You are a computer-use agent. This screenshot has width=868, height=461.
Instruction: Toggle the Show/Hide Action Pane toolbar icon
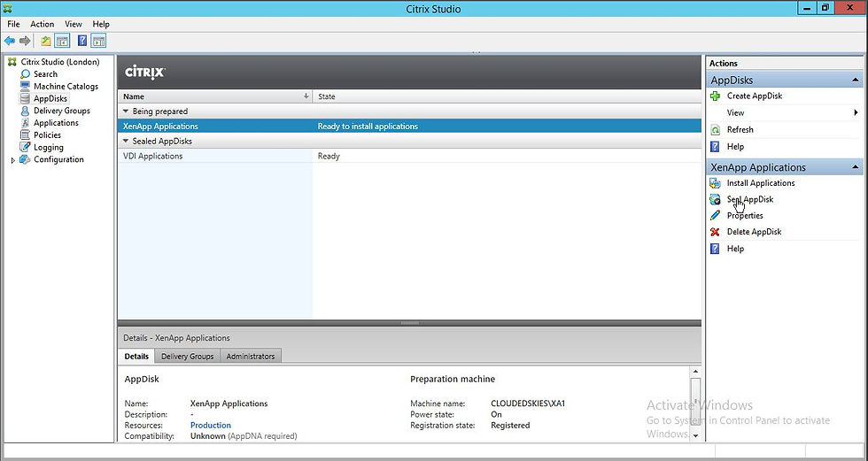pyautogui.click(x=98, y=41)
